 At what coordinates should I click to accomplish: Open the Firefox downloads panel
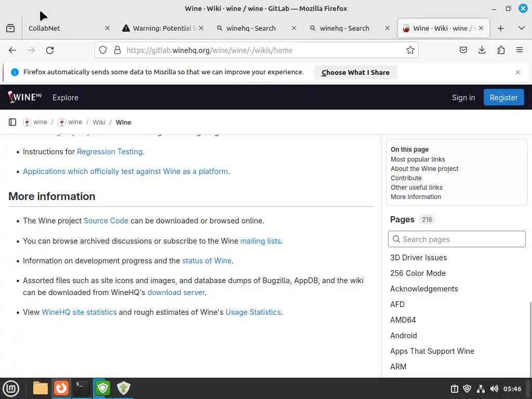pos(482,50)
